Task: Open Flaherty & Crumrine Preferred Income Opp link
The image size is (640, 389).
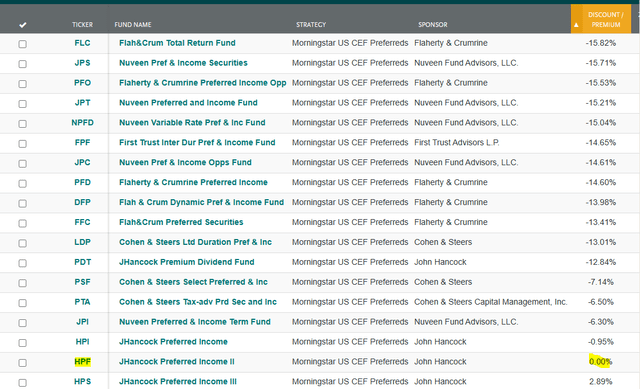Action: click(x=202, y=83)
